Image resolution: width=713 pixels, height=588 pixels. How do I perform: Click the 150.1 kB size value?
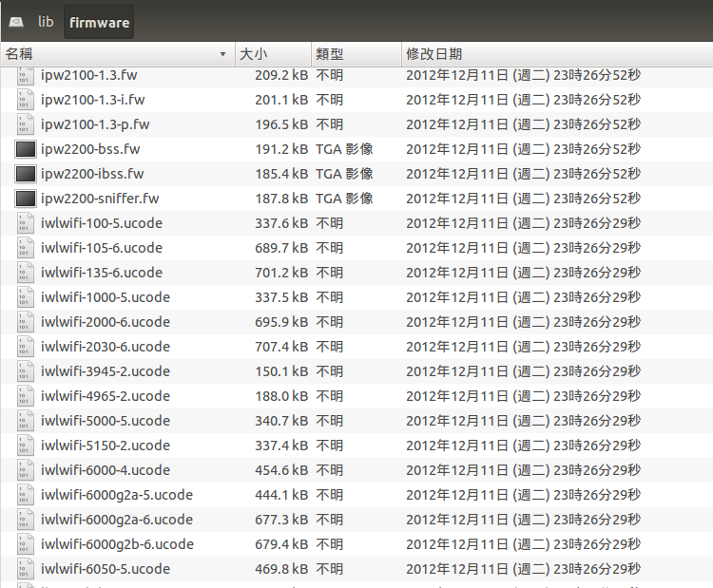(x=281, y=371)
